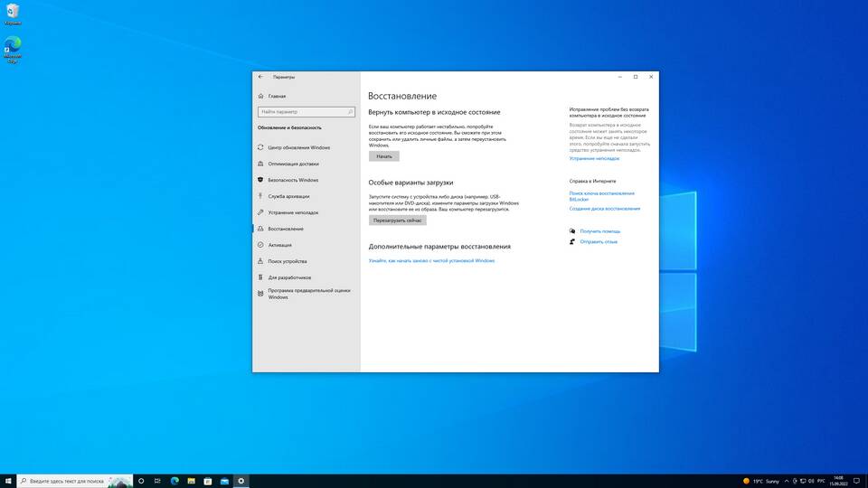Open the Windows Start menu
868x488 pixels.
coord(8,481)
